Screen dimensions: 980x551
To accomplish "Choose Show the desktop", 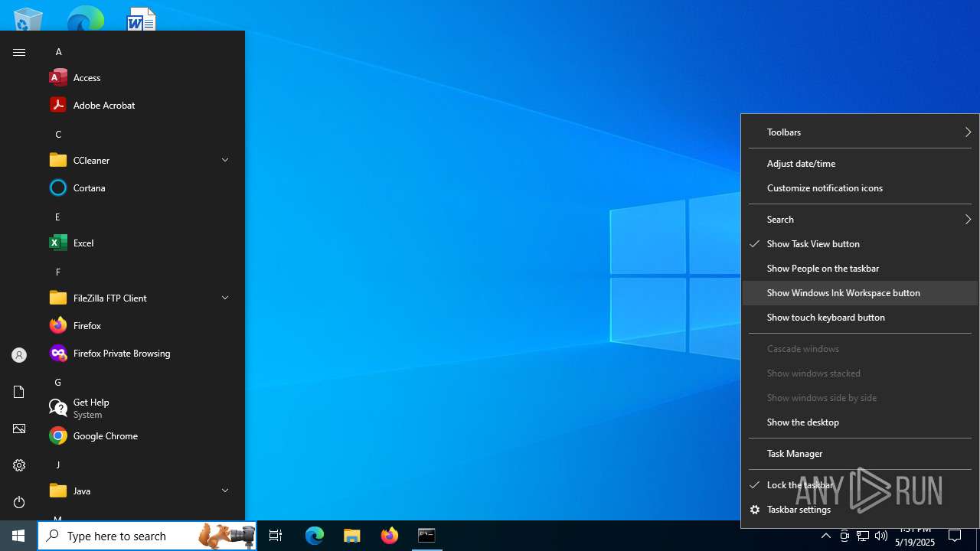I will coord(860,422).
